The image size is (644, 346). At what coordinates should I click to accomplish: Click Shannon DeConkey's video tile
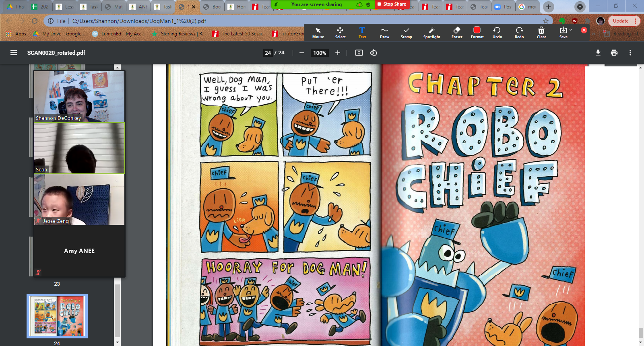pyautogui.click(x=79, y=97)
